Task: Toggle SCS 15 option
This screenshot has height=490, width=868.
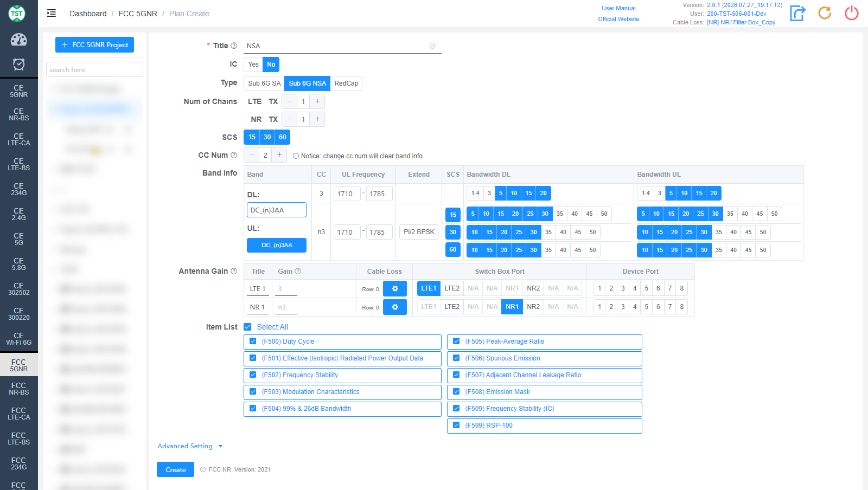Action: click(x=252, y=137)
